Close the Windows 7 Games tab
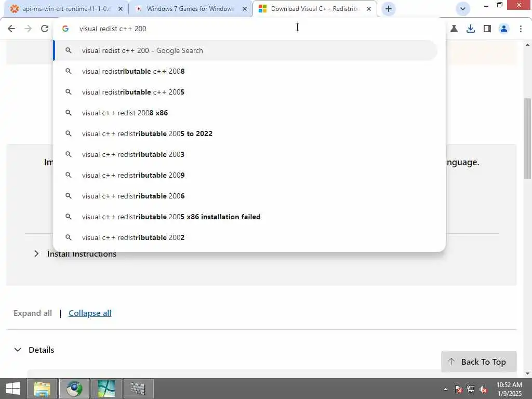 tap(245, 9)
